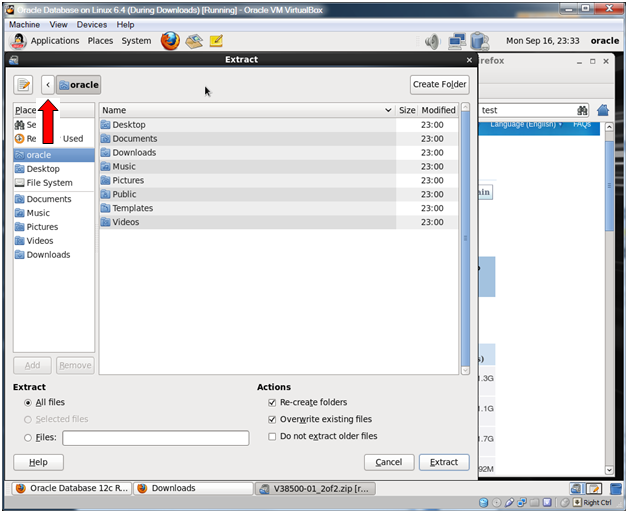Click the volume speaker icon in panel
628x513 pixels.
tap(433, 42)
